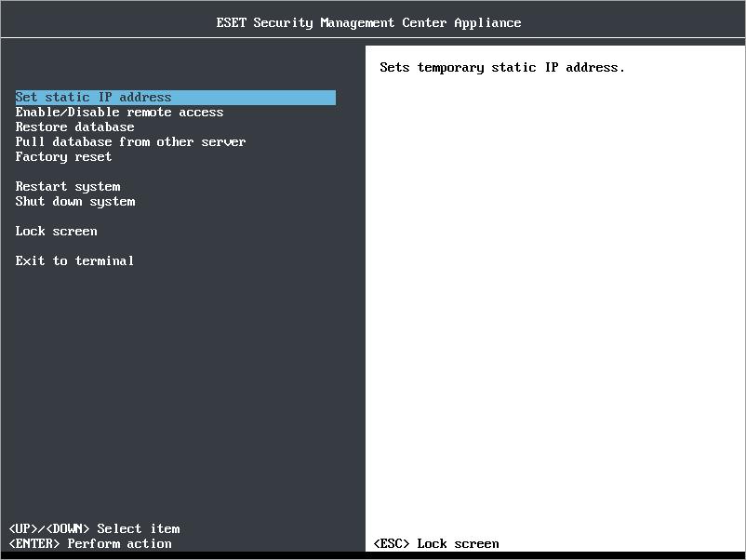Viewport: 746px width, 560px height.
Task: Select 'Lock screen' in the menu list
Action: (56, 232)
